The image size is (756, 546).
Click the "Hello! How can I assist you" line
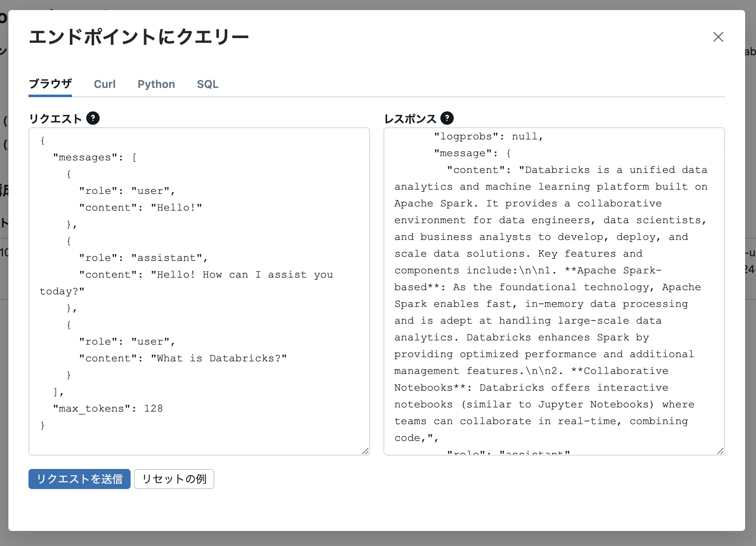[x=206, y=274]
